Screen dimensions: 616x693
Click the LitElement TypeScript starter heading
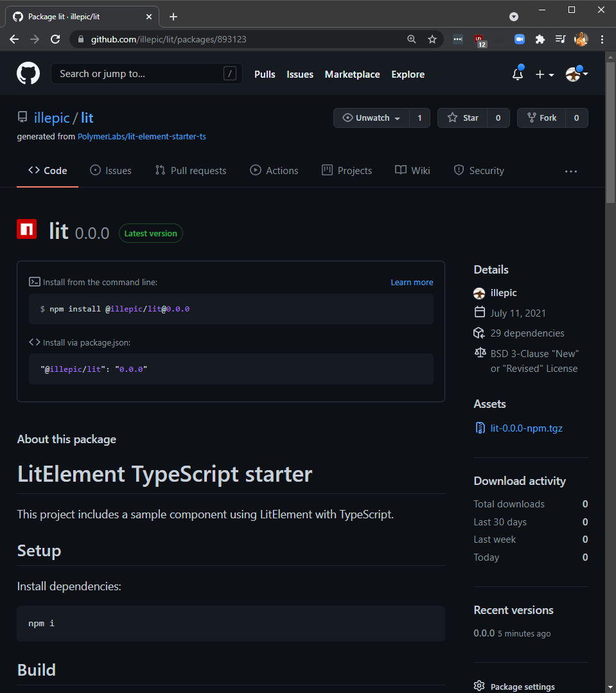point(165,474)
